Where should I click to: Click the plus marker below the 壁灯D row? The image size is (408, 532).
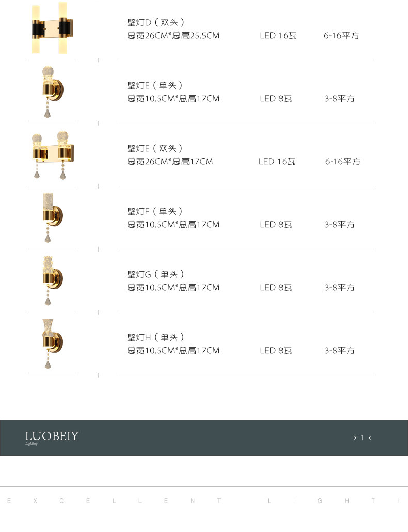(x=98, y=60)
